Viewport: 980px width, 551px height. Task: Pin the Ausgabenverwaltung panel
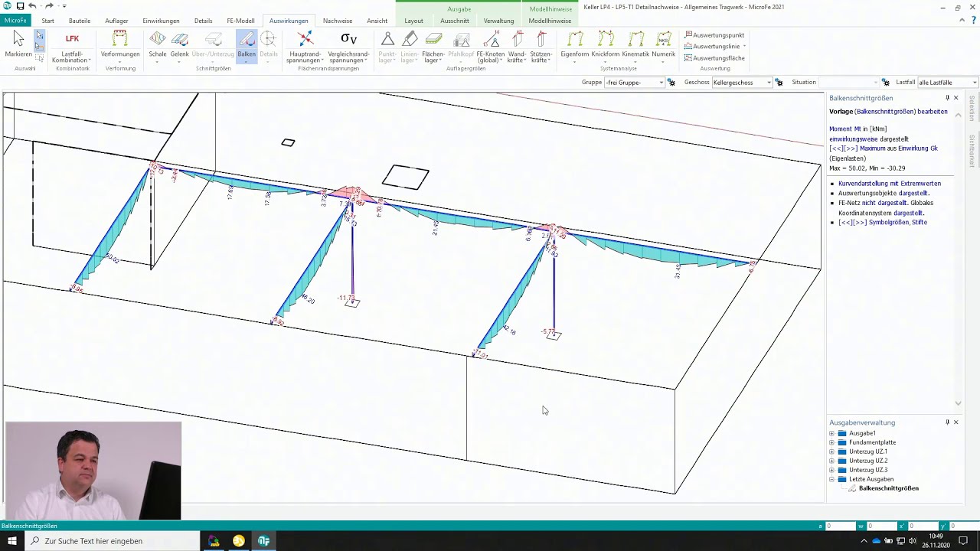tap(947, 422)
